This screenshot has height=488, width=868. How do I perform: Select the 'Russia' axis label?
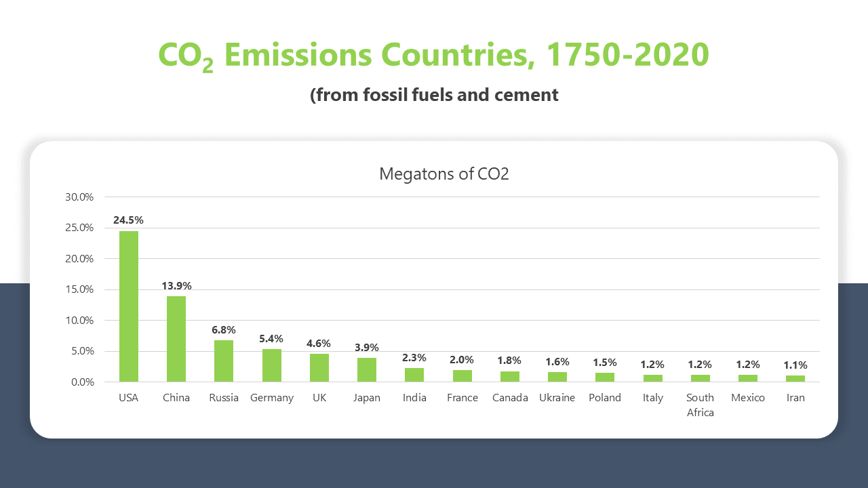click(x=224, y=398)
